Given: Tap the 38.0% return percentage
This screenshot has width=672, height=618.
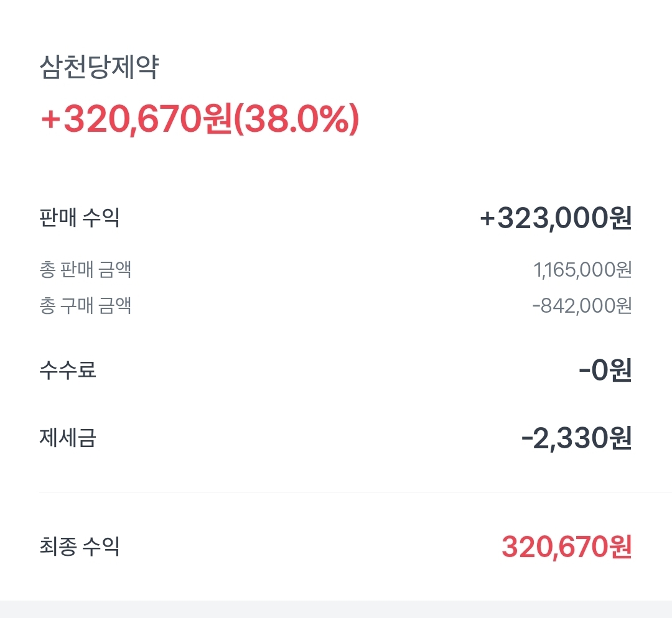Looking at the screenshot, I should 297,119.
